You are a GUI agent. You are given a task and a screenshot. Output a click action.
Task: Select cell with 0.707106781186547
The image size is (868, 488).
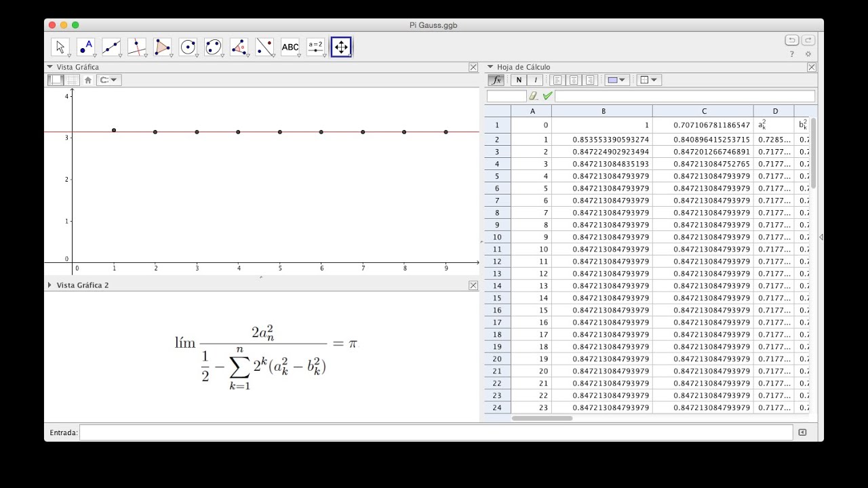[x=703, y=125]
